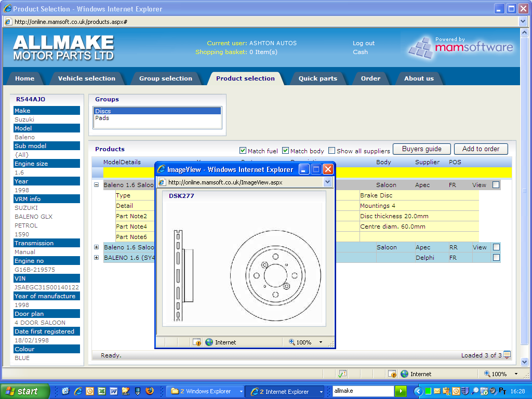Open the ImageView zoom level dropdown arrow
Viewport: 532px width, 399px height.
click(x=321, y=342)
